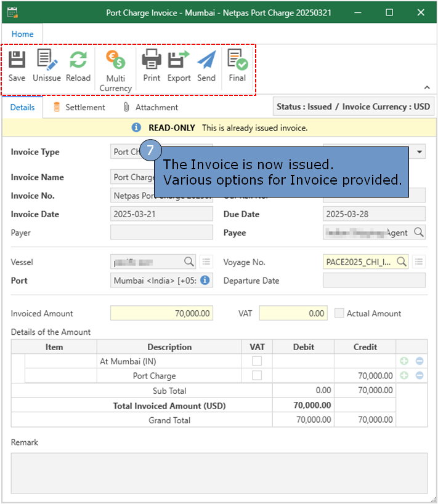Click inside the Remark text area

tap(219, 473)
